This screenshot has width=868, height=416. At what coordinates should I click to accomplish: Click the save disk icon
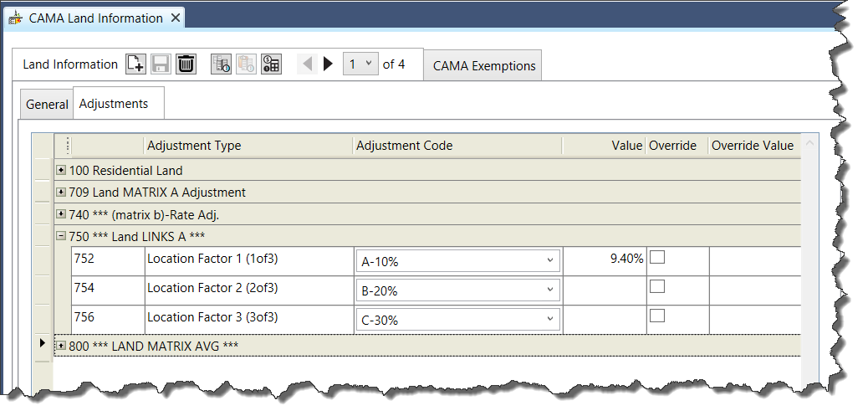[161, 64]
